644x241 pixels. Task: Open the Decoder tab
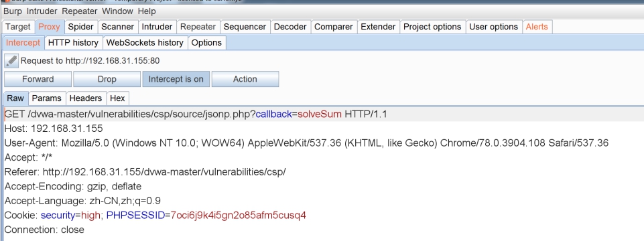click(x=290, y=27)
